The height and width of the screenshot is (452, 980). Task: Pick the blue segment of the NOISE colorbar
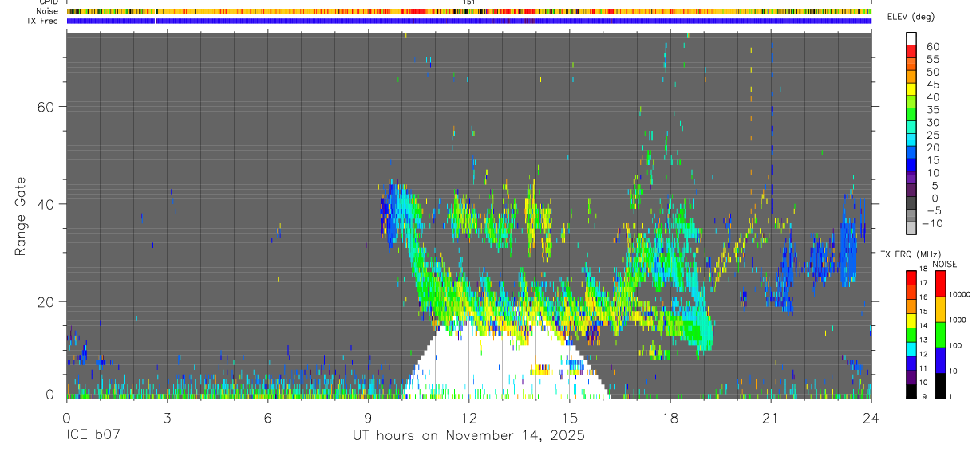click(941, 360)
